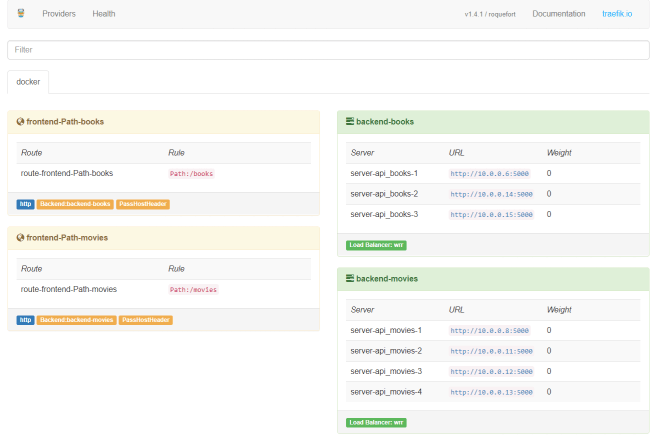Click the server icon beside backend-books

point(350,122)
